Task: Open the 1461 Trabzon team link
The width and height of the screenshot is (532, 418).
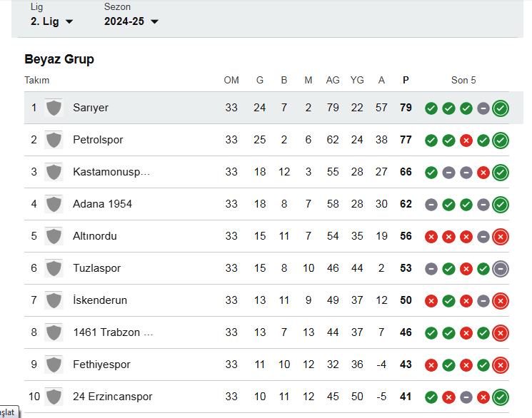Action: coord(113,332)
